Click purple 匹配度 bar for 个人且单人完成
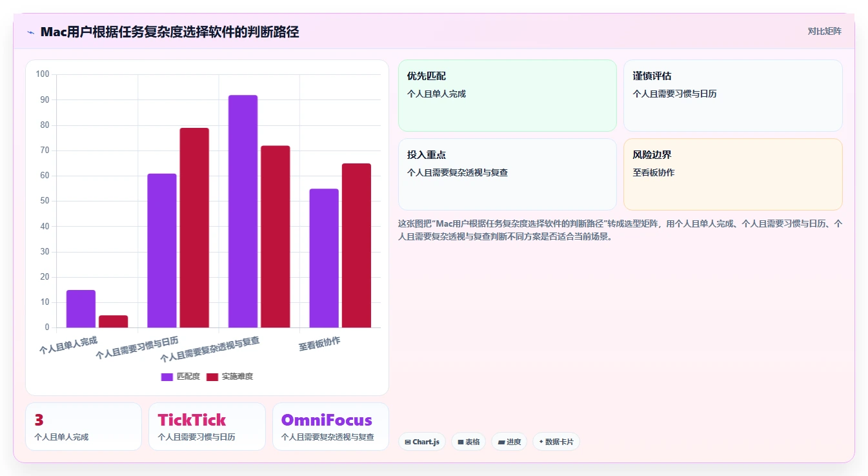This screenshot has height=476, width=868. [x=81, y=309]
